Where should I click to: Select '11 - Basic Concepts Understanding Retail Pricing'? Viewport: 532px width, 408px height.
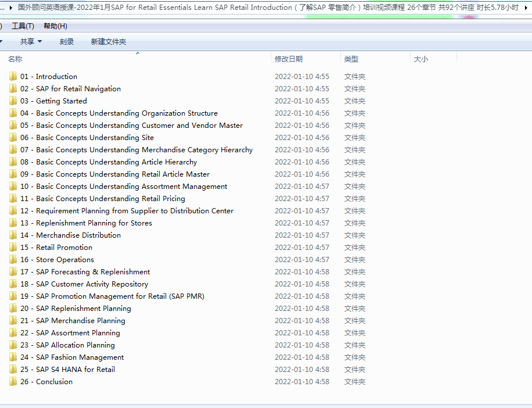(102, 199)
